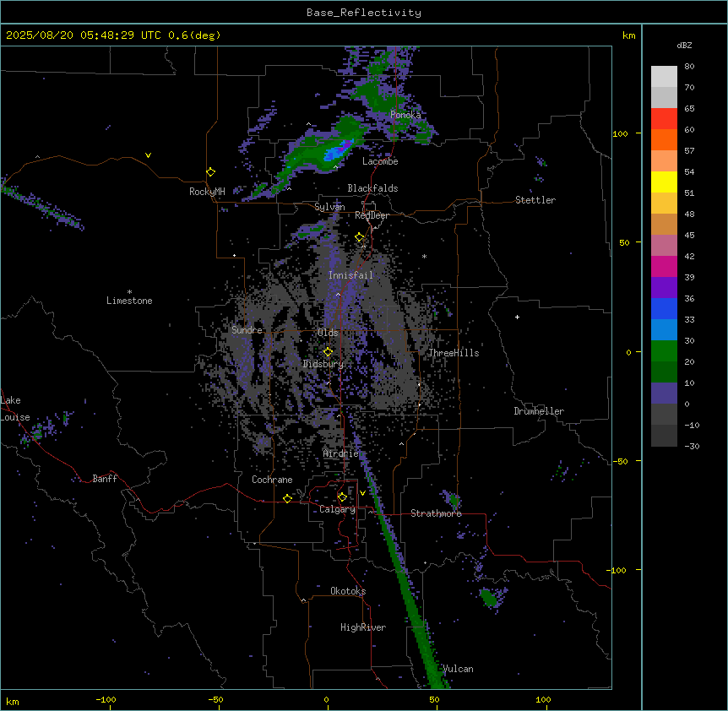
Task: Click the white plus marker north of Drumheller
Action: 517,317
